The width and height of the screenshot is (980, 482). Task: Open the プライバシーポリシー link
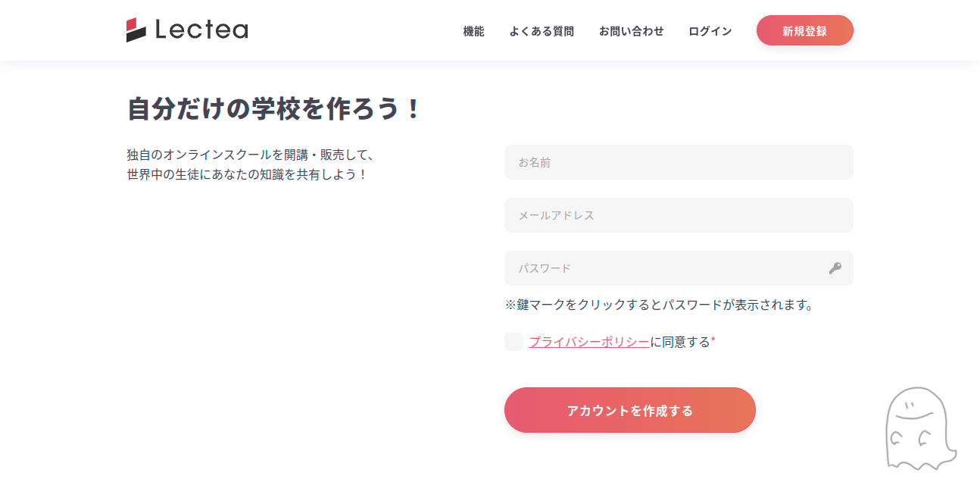click(x=589, y=342)
